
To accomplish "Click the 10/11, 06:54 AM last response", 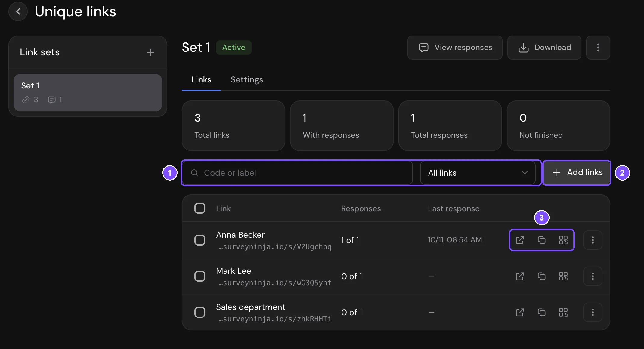I will point(455,240).
